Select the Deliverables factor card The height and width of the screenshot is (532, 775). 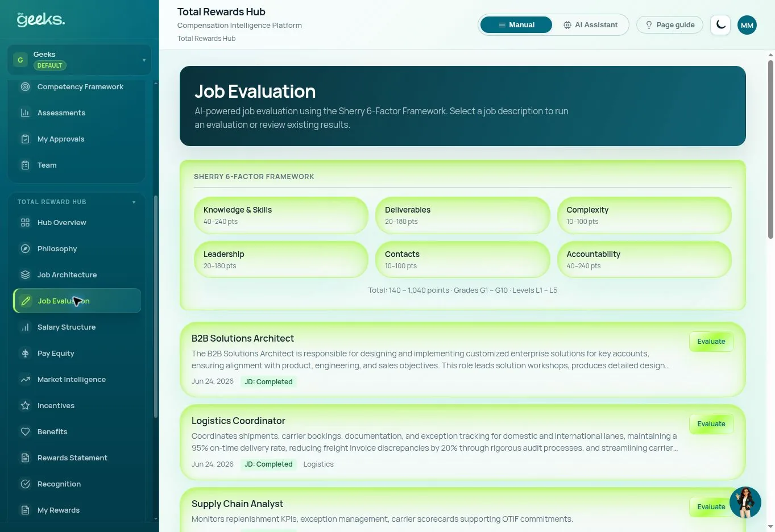[463, 215]
